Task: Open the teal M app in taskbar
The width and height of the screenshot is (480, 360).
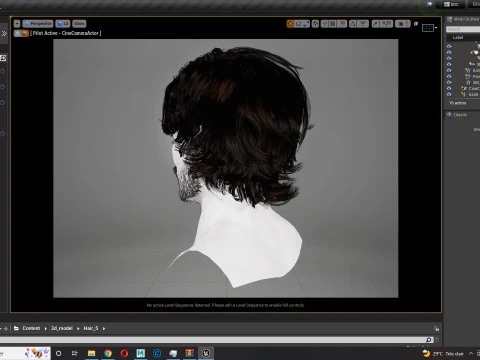Action: (x=141, y=353)
